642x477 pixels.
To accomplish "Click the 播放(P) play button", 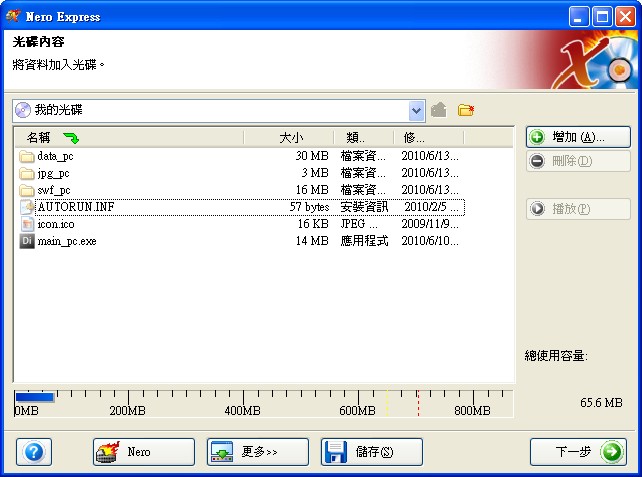I will (x=578, y=209).
